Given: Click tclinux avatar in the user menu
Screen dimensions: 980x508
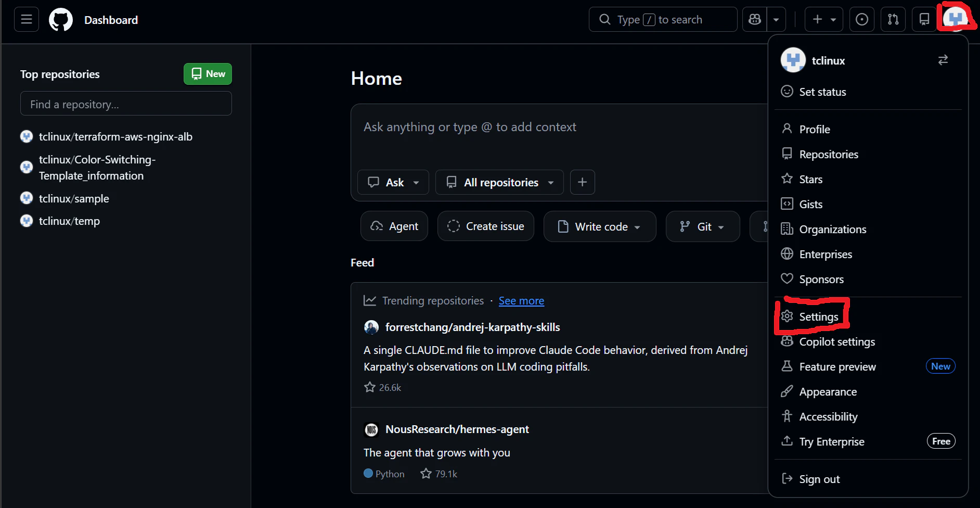Looking at the screenshot, I should pos(793,60).
